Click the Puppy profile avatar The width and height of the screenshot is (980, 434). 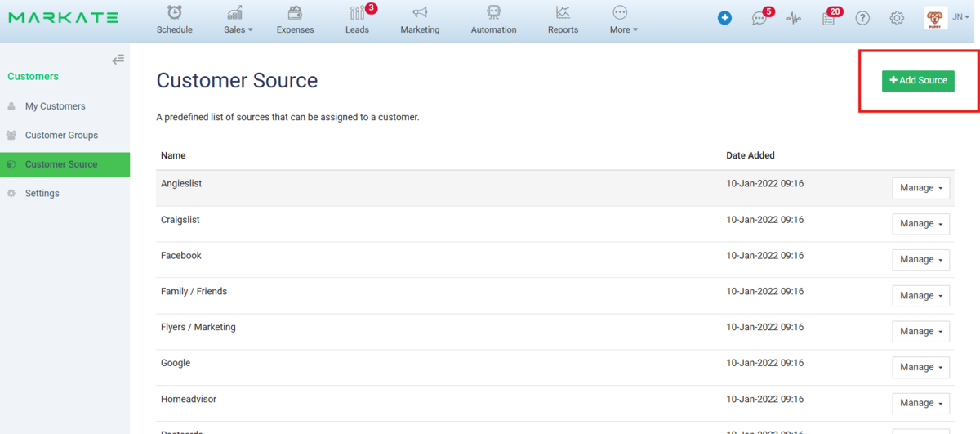tap(936, 18)
